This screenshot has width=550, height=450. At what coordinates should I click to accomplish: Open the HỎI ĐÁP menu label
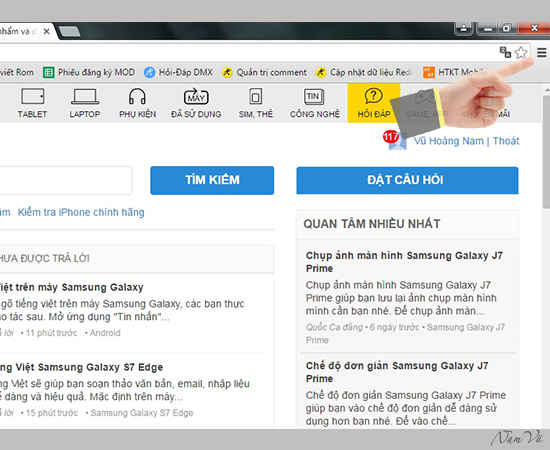tap(374, 114)
